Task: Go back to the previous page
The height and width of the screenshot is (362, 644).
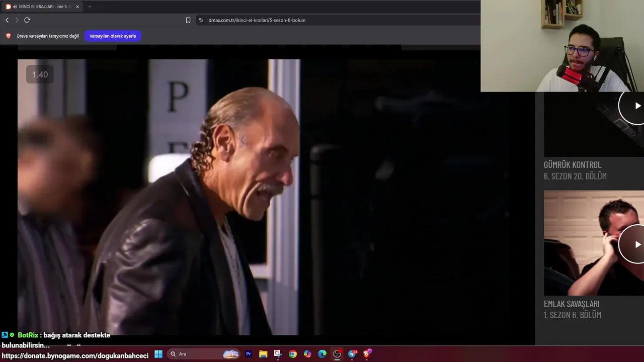Action: pos(7,20)
